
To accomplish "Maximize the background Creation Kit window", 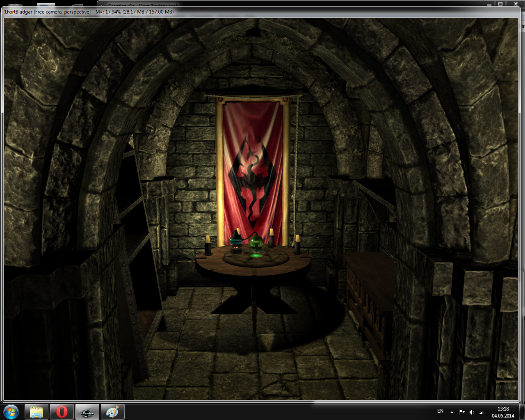I will click(x=500, y=4).
